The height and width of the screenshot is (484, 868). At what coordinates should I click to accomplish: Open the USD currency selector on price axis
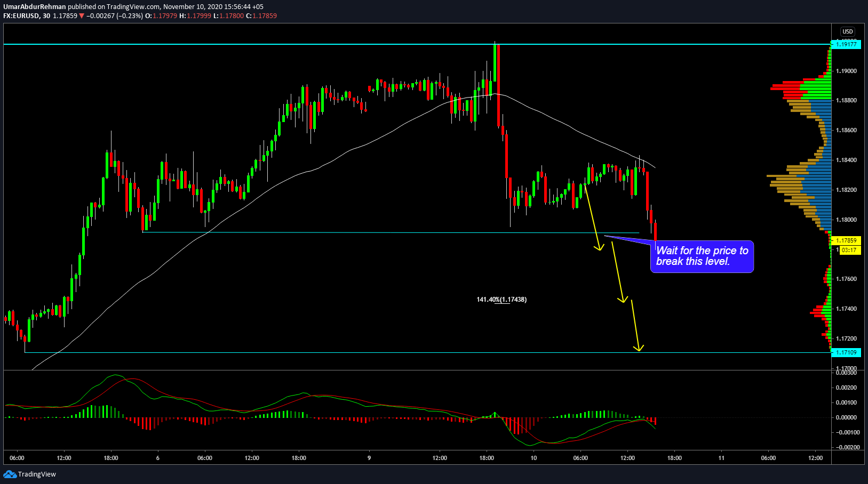tap(848, 31)
